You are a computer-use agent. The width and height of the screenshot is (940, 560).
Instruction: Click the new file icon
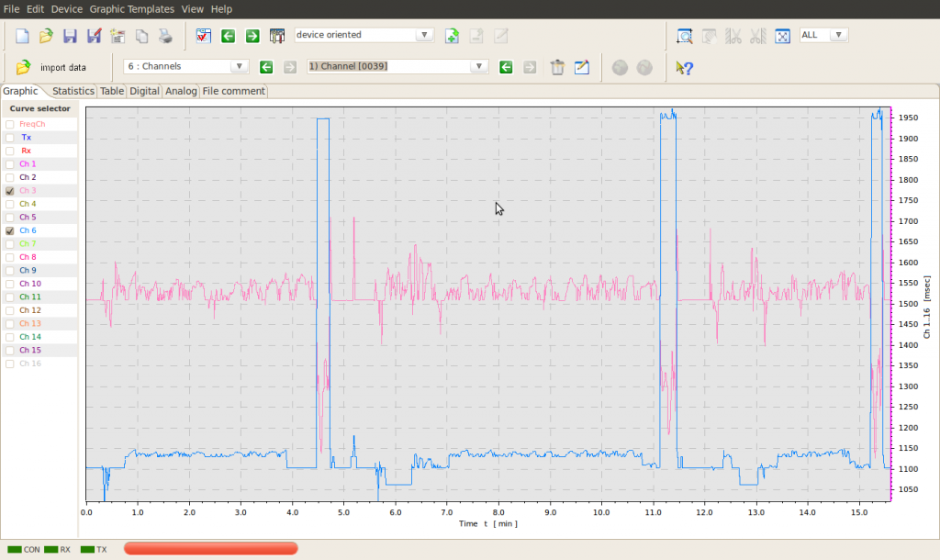[23, 36]
